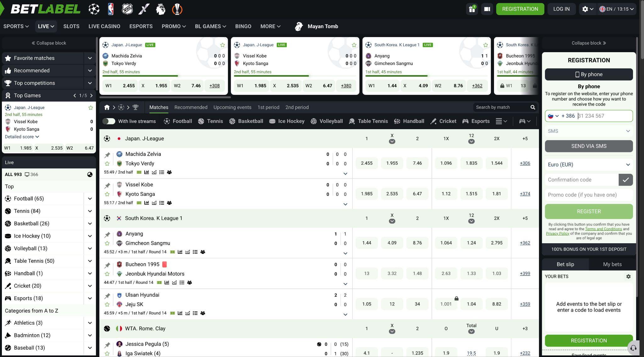The height and width of the screenshot is (357, 644).
Task: Click the light green REGISTER button
Action: click(589, 211)
